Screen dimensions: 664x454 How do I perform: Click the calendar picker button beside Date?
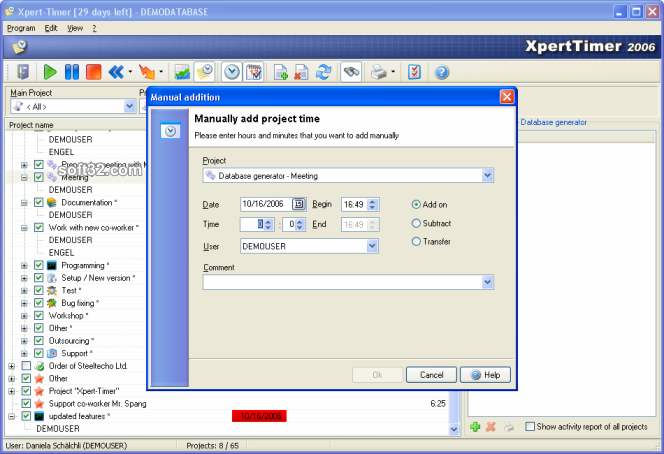tap(299, 204)
